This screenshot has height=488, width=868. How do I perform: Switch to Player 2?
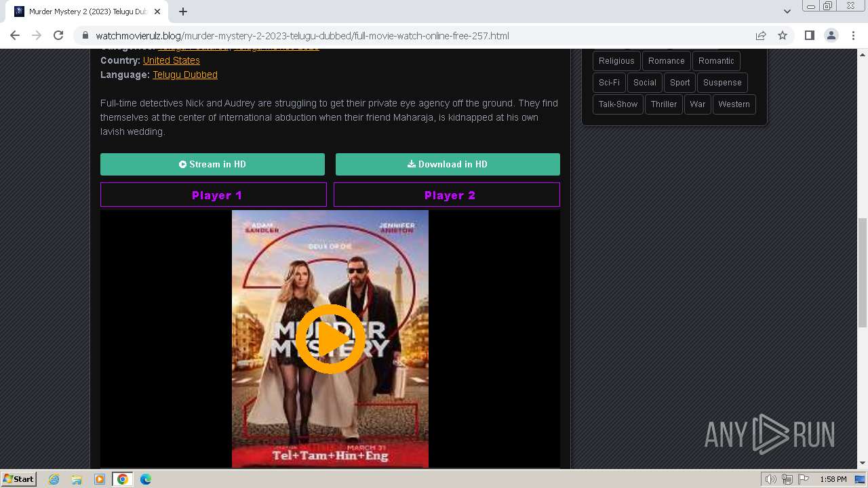click(x=447, y=195)
